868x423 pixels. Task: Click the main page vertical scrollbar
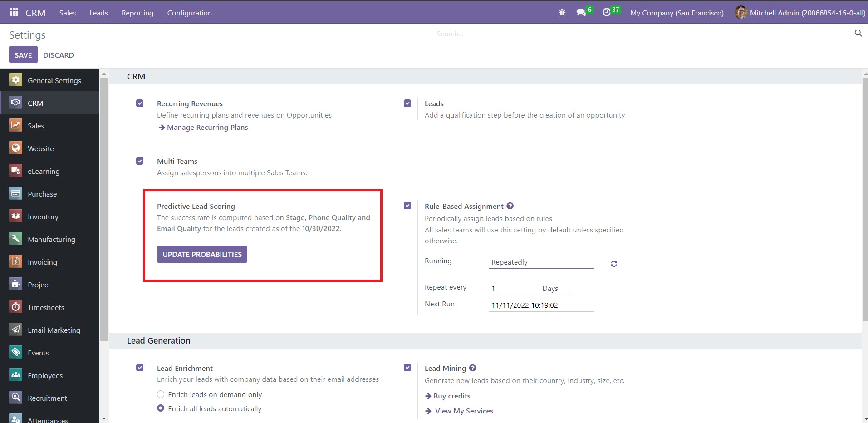pyautogui.click(x=865, y=200)
